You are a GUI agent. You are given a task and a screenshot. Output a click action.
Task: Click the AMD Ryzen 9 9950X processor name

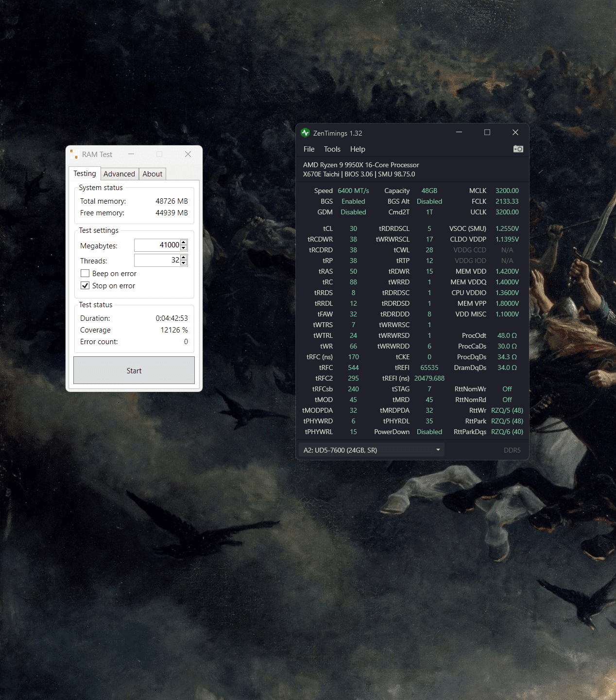(361, 165)
